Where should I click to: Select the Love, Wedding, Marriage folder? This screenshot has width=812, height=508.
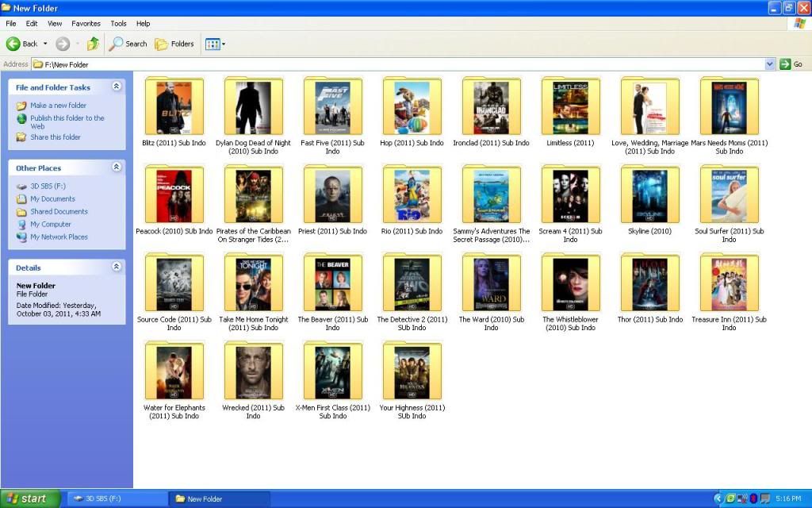(650, 116)
